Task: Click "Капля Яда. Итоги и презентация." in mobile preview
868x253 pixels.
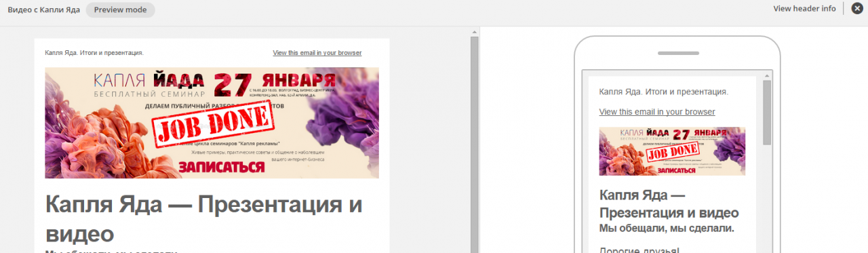Action: coord(664,92)
